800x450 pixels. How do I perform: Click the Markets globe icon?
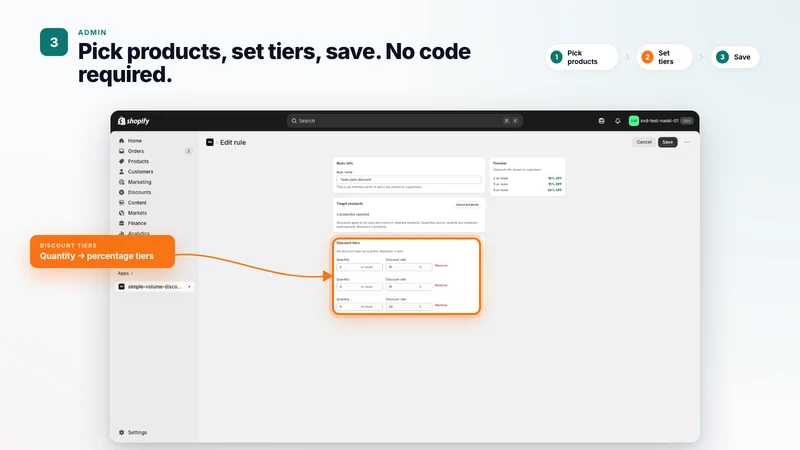coord(121,213)
